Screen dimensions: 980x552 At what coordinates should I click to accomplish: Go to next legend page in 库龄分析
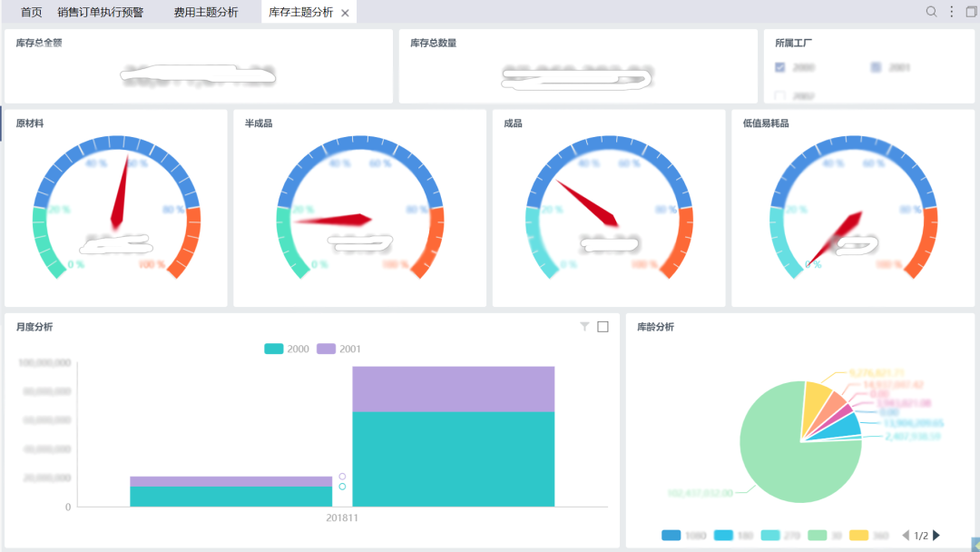(x=936, y=536)
